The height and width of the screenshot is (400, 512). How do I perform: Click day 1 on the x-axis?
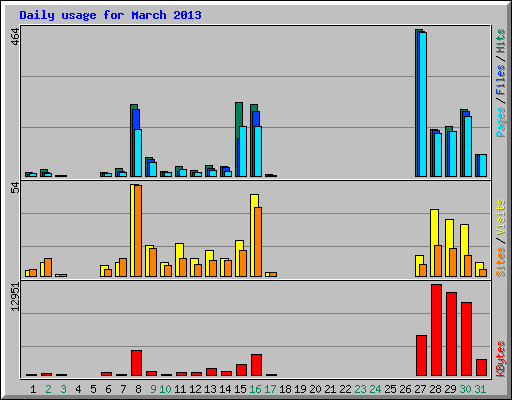[33, 389]
